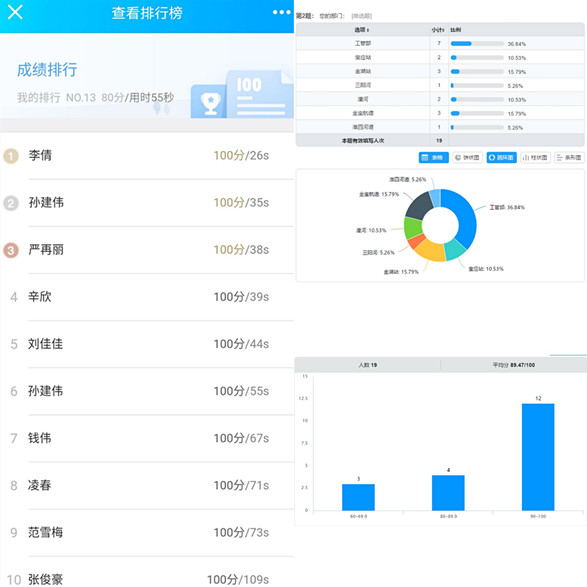The image size is (587, 587).
Task: Sort table by 小计 column header
Action: point(437,30)
